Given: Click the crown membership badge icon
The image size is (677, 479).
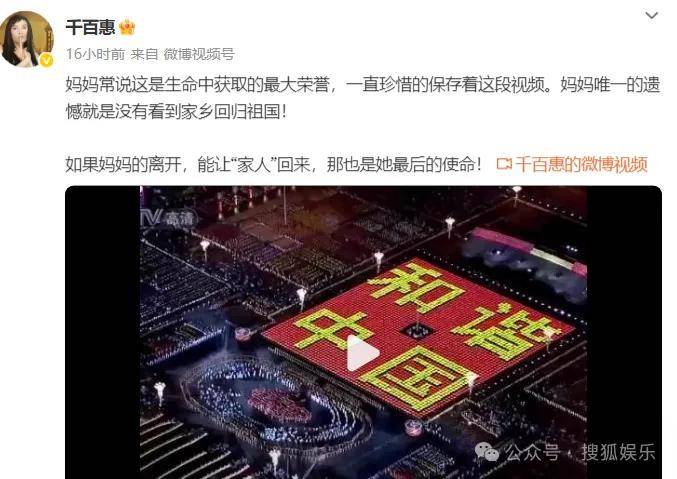Looking at the screenshot, I should point(127,28).
